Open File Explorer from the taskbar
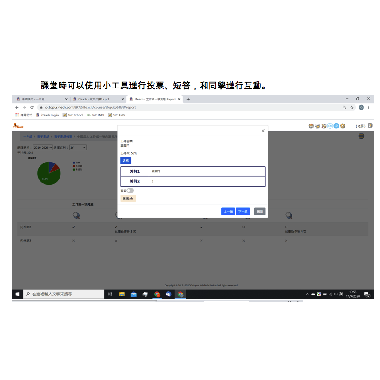The width and height of the screenshot is (380, 380). tap(122, 294)
